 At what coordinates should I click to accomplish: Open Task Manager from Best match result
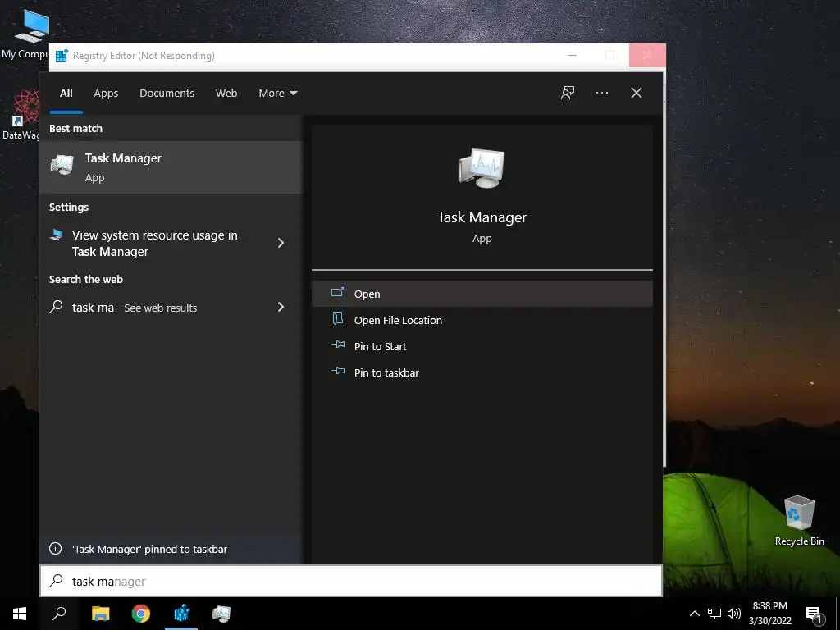pyautogui.click(x=171, y=167)
